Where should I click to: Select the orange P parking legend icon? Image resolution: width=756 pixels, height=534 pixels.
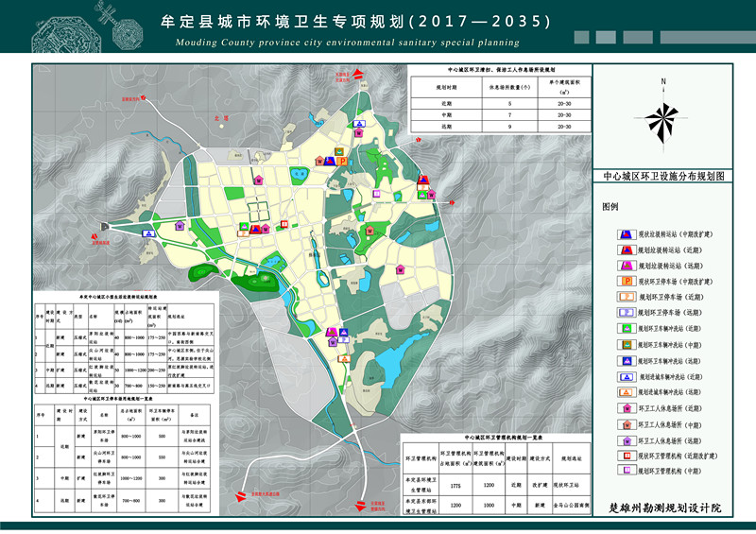(x=626, y=282)
